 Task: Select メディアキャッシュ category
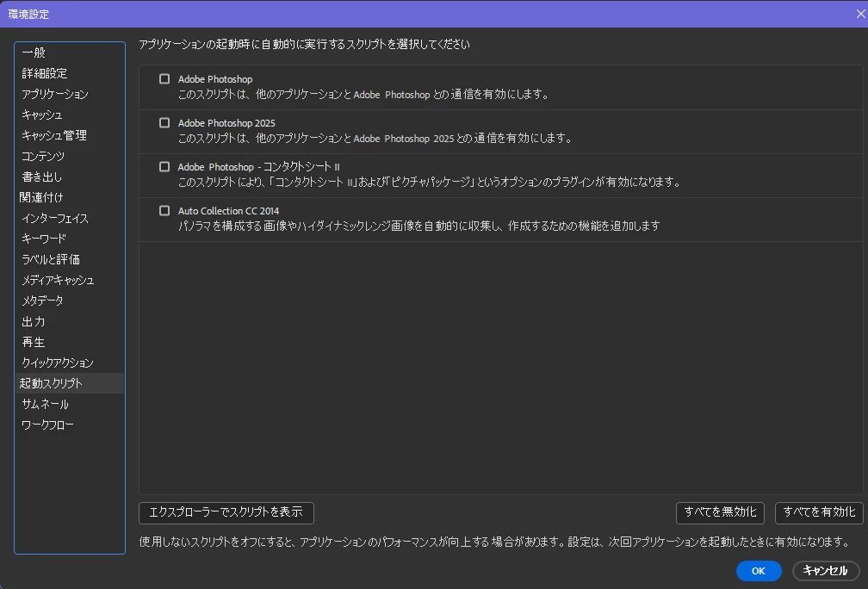tap(70, 280)
